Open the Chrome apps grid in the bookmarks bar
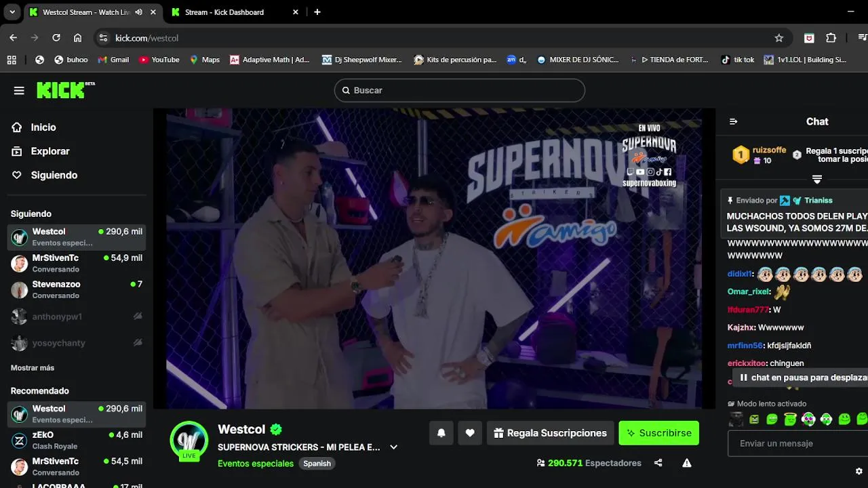 12,60
